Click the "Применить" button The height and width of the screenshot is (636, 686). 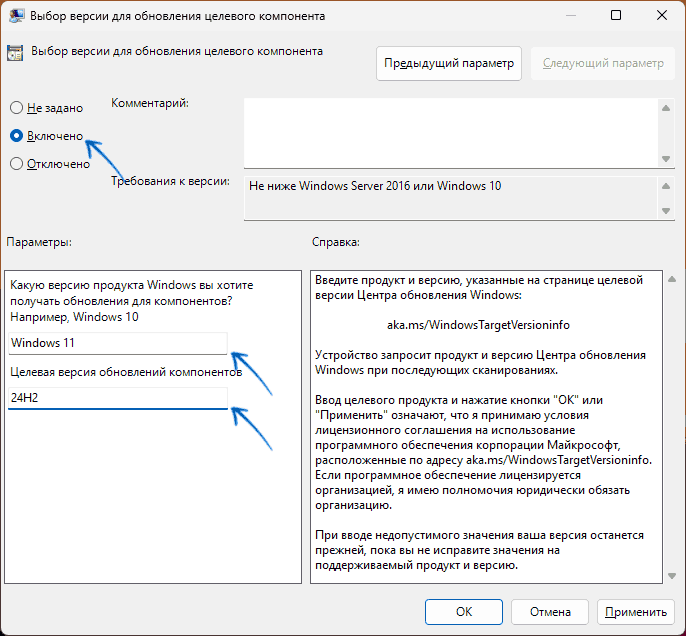click(636, 612)
